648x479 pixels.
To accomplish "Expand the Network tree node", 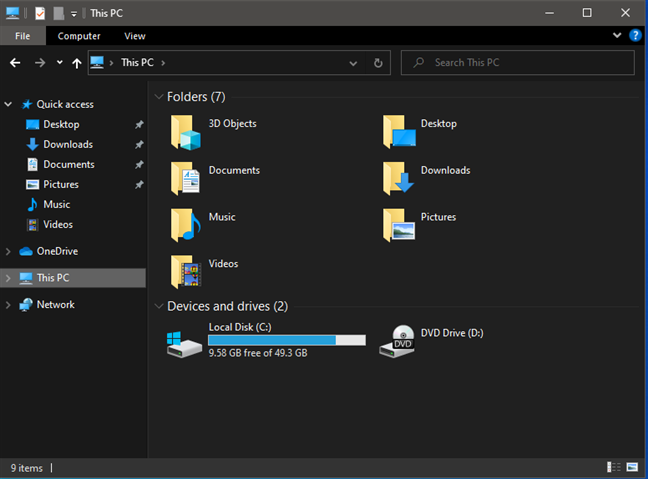I will [x=8, y=305].
